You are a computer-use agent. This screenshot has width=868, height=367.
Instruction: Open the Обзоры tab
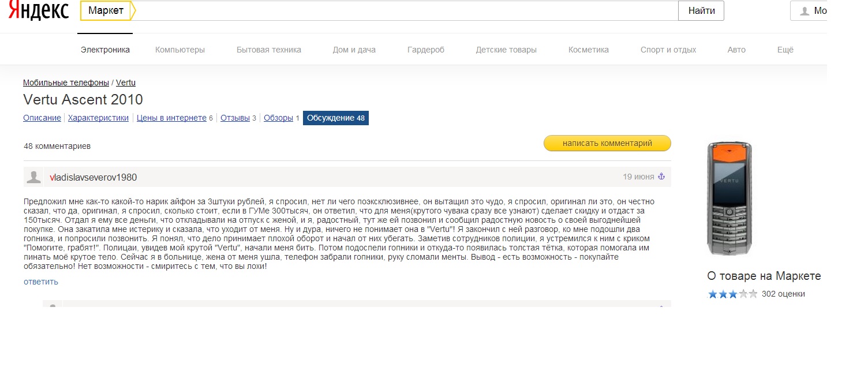click(278, 118)
